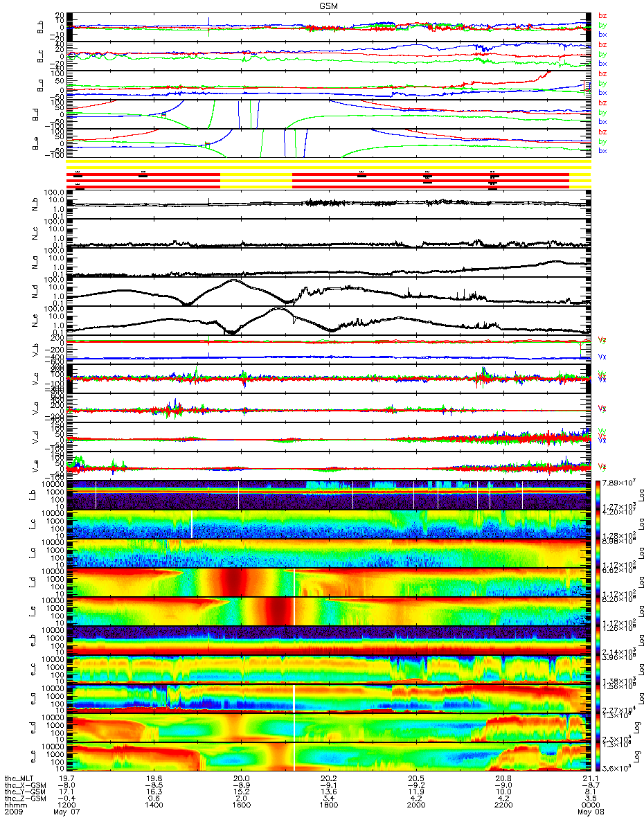Click the 1400 time tick label
The image size is (644, 831).
click(x=154, y=806)
